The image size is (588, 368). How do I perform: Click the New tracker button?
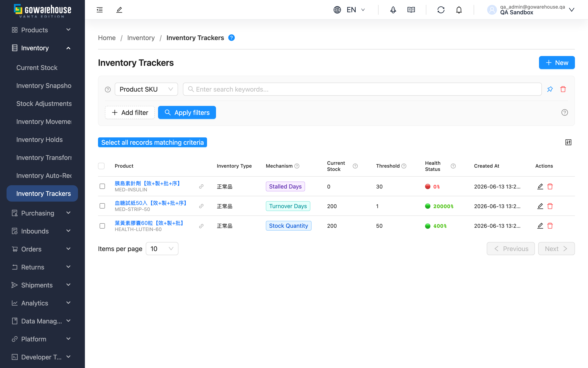[557, 63]
